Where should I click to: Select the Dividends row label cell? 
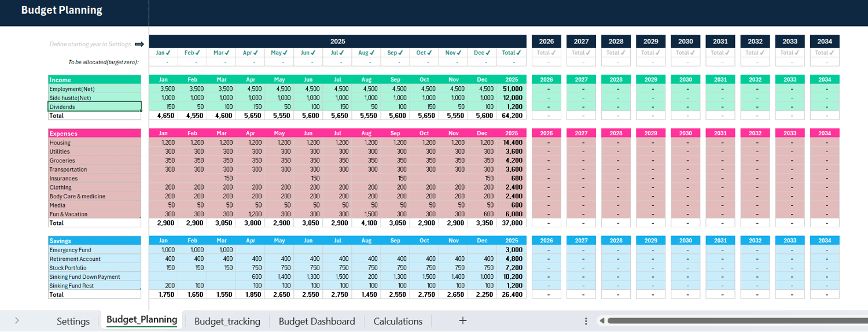(95, 106)
